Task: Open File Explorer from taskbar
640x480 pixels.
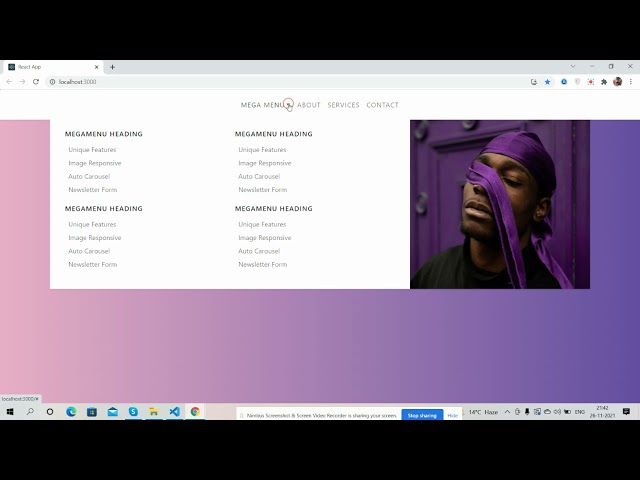Action: click(x=154, y=412)
